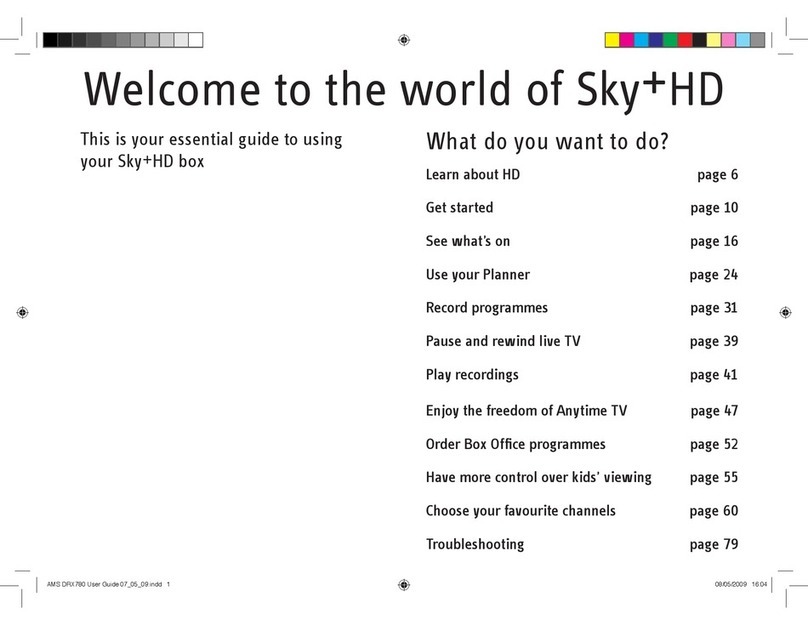The height and width of the screenshot is (625, 808).
Task: Click the 'page 52' reference
Action: [x=714, y=445]
